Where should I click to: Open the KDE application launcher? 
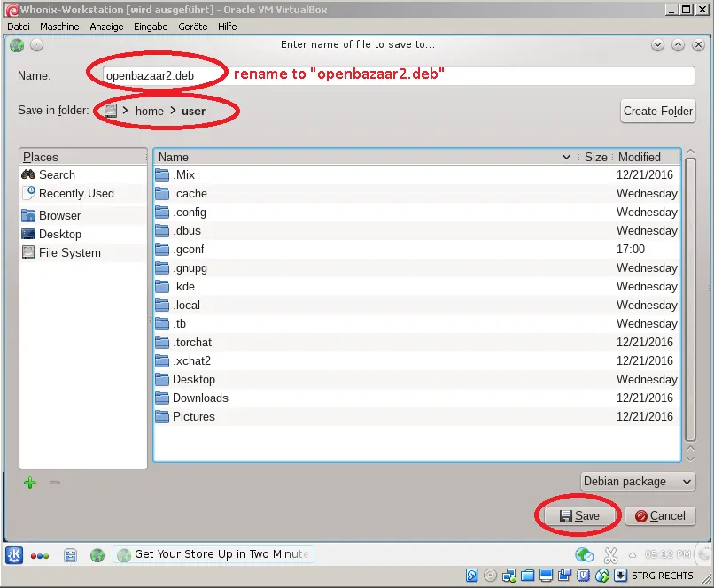[14, 554]
